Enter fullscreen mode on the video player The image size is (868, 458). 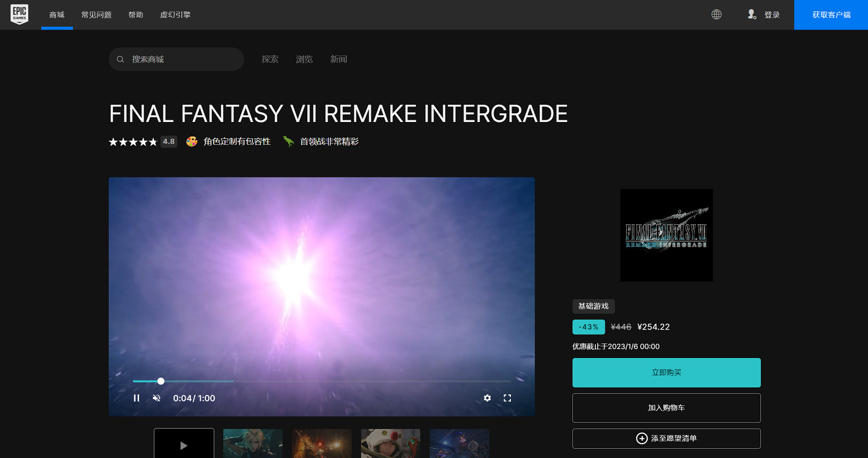(507, 398)
